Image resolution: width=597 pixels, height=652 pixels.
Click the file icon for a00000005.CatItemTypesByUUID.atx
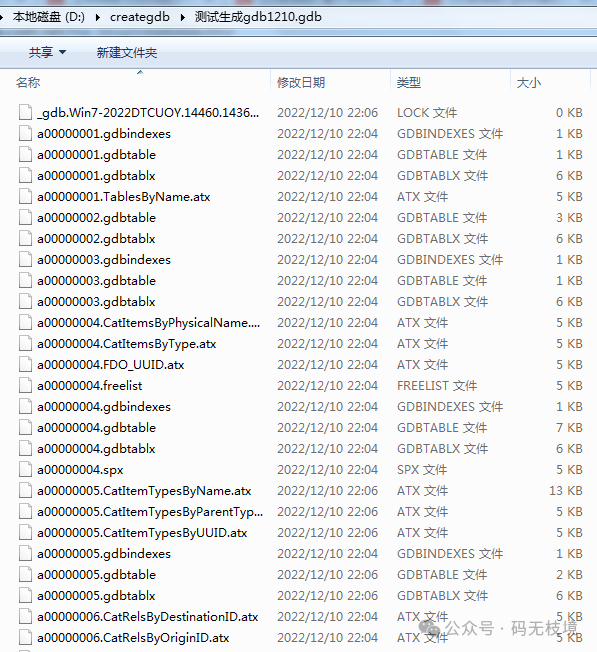[25, 533]
